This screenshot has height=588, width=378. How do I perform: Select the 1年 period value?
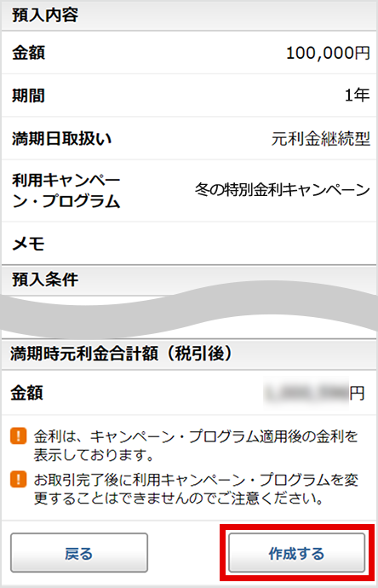tap(357, 95)
